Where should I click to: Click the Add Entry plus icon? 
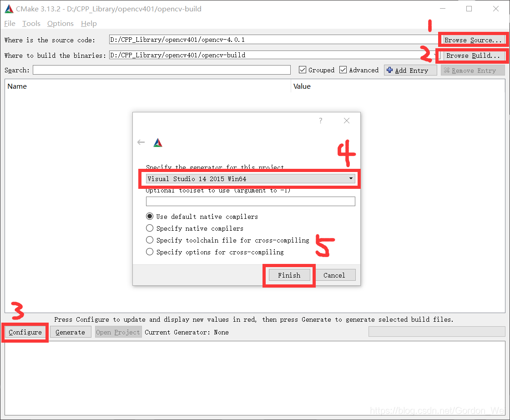pyautogui.click(x=390, y=70)
